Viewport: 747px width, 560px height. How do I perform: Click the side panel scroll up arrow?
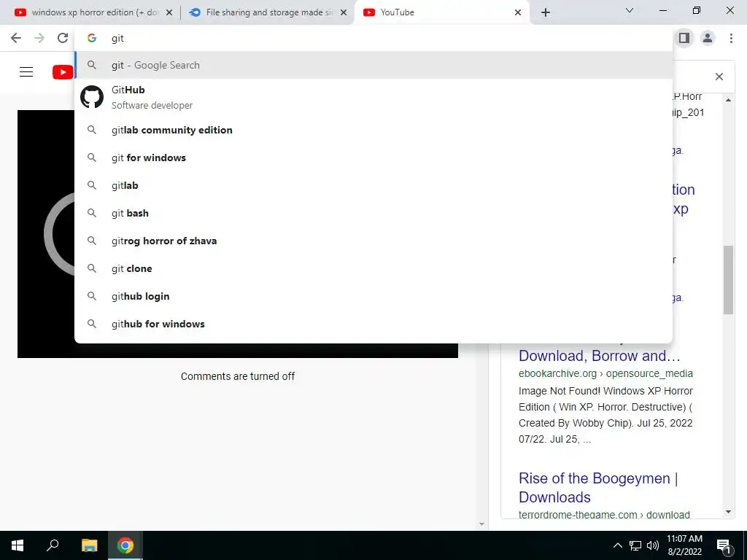[728, 99]
